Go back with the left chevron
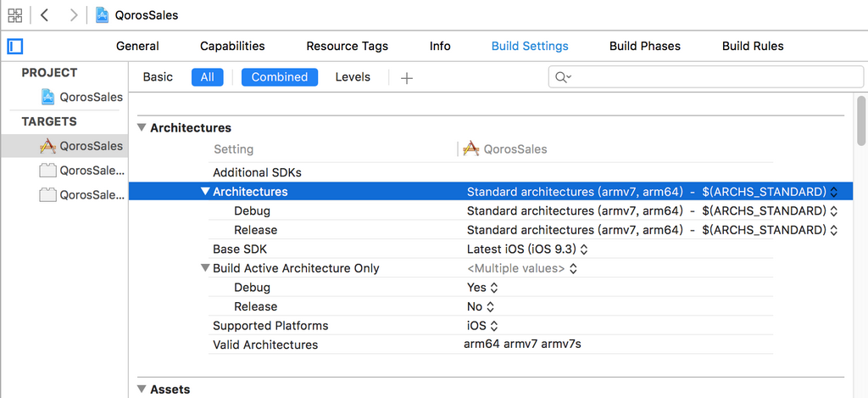Viewport: 868px width, 398px height. click(x=44, y=15)
